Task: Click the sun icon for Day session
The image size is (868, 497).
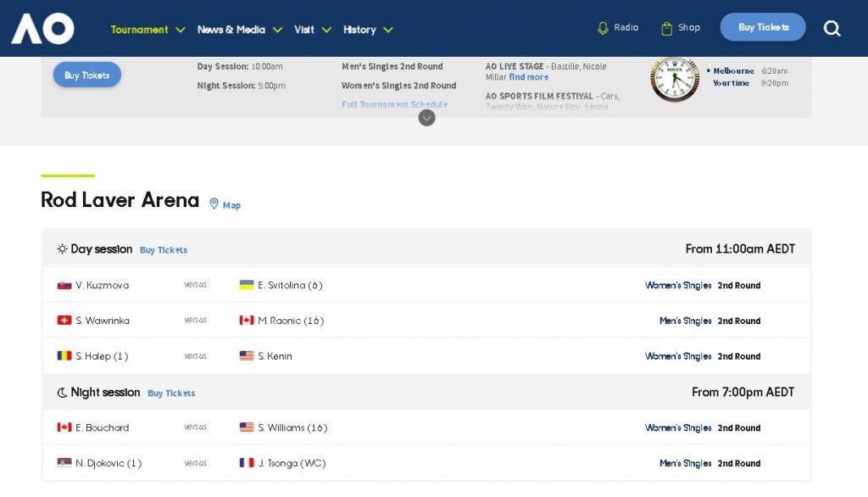Action: [62, 248]
